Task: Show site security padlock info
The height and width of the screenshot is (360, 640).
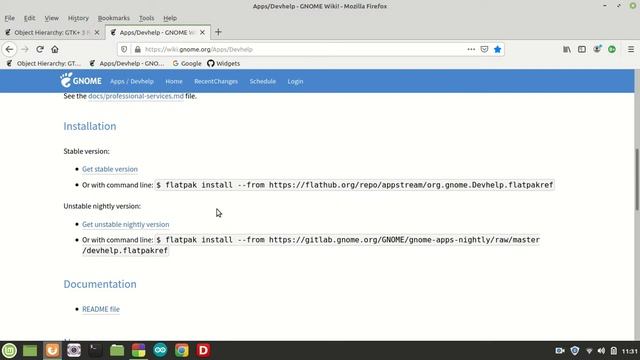Action: tap(138, 49)
